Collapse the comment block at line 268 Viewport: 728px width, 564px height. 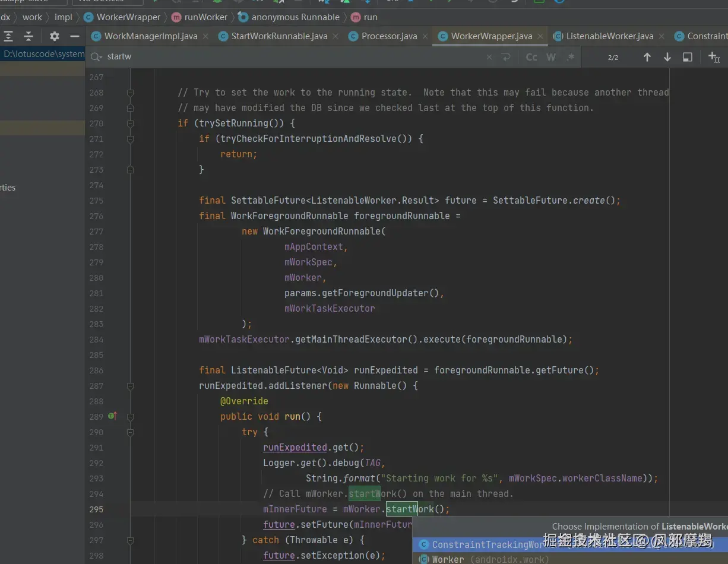(x=130, y=93)
